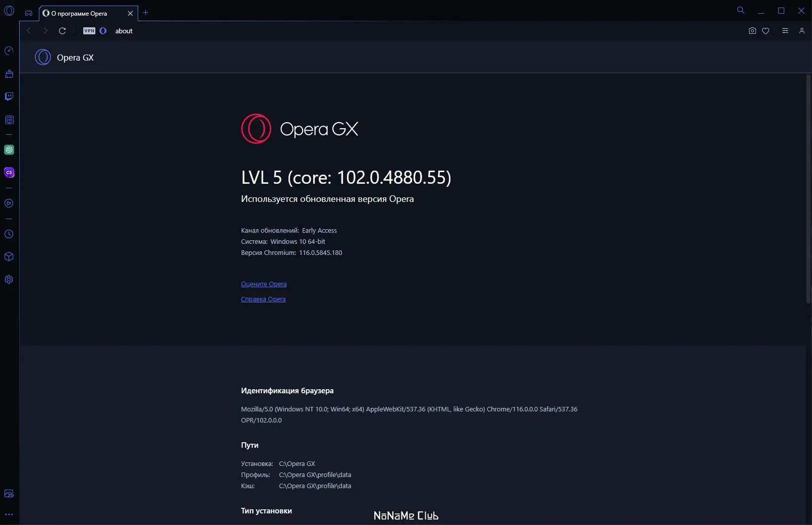The image size is (812, 525).
Task: Select the 'О программе Opera' tab
Action: pos(81,14)
